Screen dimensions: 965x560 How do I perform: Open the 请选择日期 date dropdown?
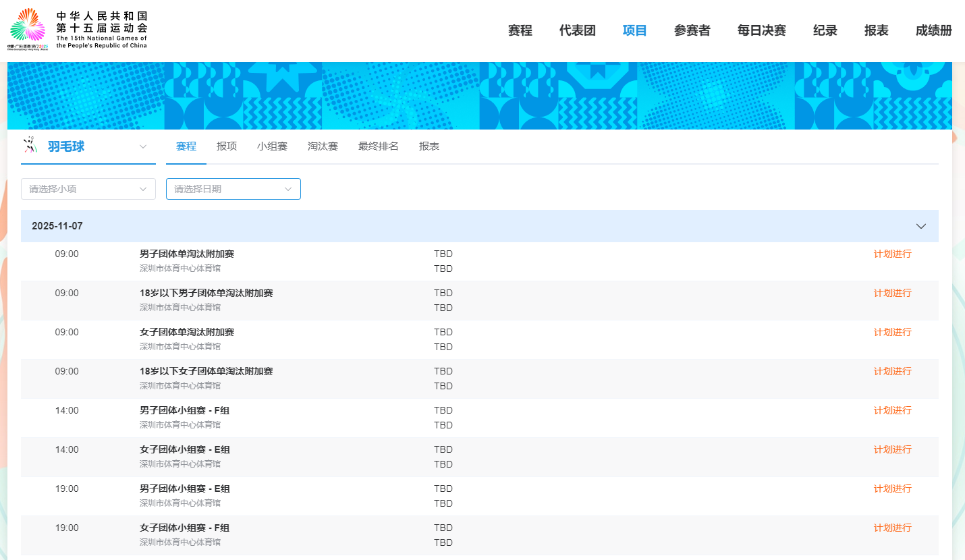pos(233,189)
